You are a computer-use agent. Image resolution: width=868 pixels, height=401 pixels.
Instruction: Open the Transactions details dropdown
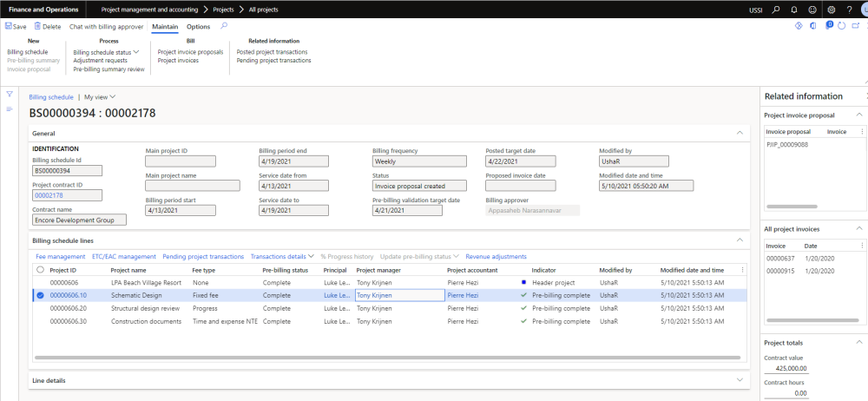click(281, 257)
